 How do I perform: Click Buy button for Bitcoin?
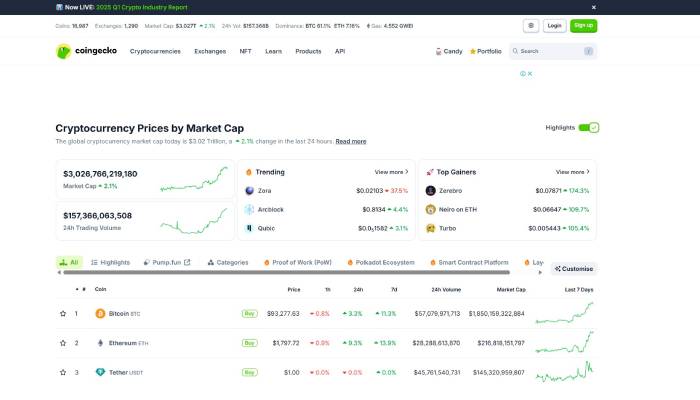click(x=250, y=314)
